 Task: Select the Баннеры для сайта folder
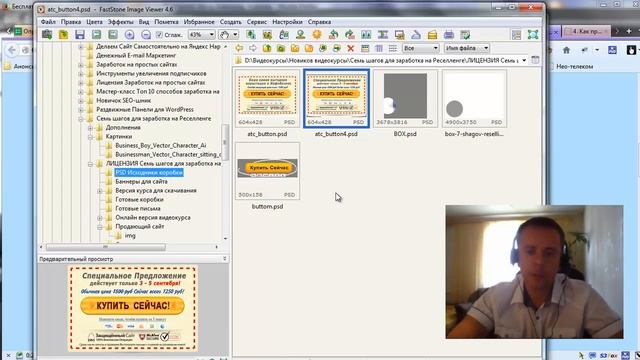coord(141,182)
